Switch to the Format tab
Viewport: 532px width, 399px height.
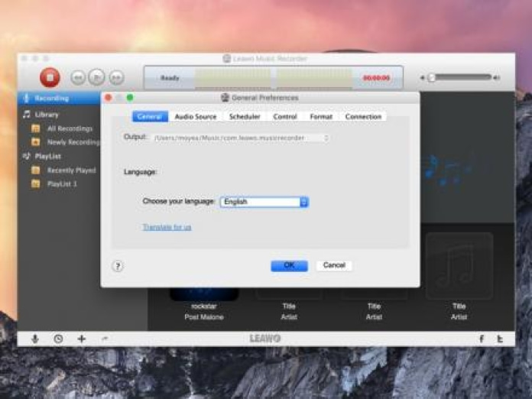click(321, 116)
